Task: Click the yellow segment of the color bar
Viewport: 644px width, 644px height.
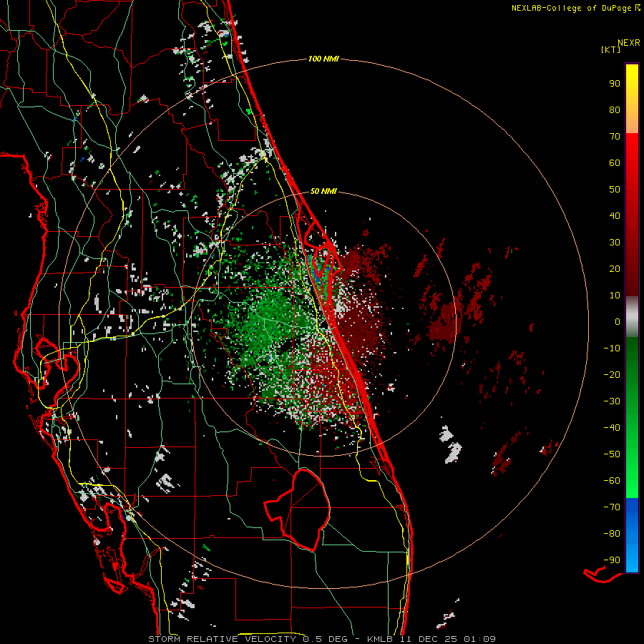Action: click(x=632, y=99)
